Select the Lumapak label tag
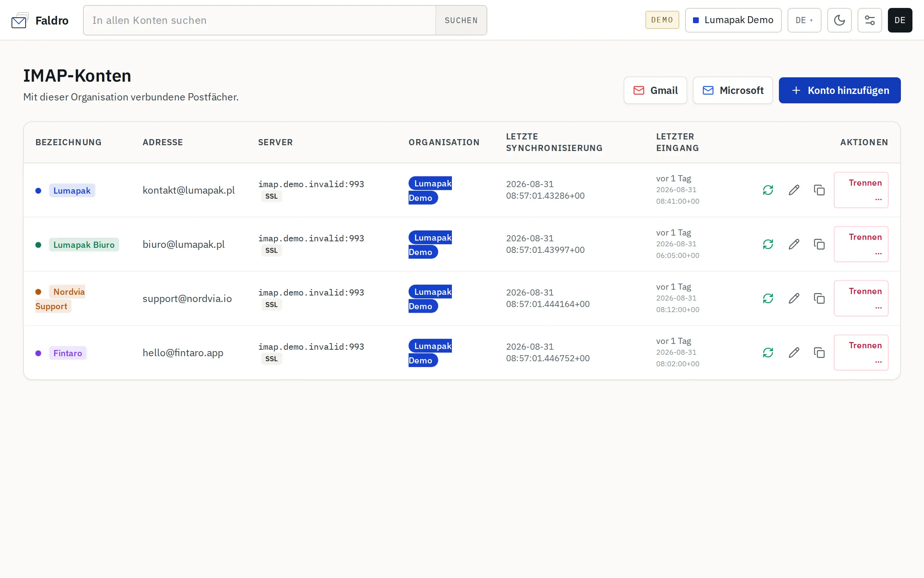The width and height of the screenshot is (924, 578). (x=72, y=190)
